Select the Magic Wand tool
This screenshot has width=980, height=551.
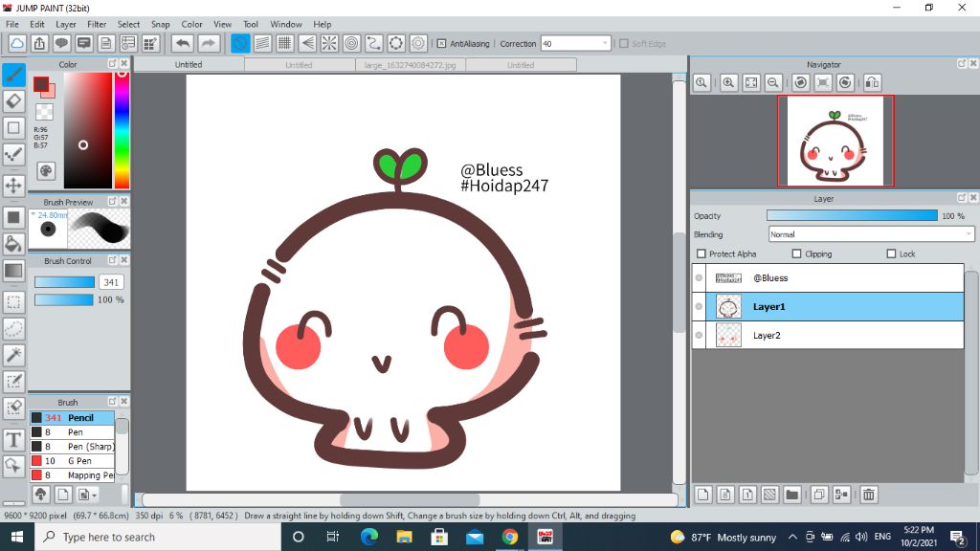click(13, 355)
